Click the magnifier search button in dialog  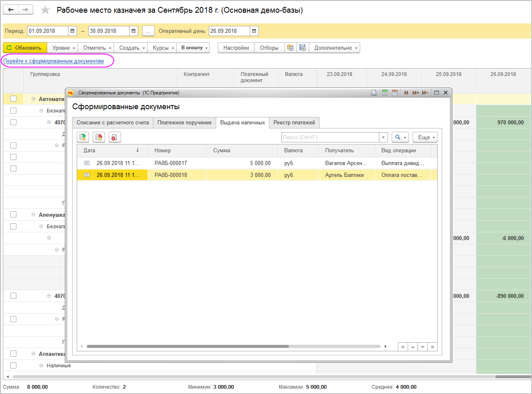point(400,137)
